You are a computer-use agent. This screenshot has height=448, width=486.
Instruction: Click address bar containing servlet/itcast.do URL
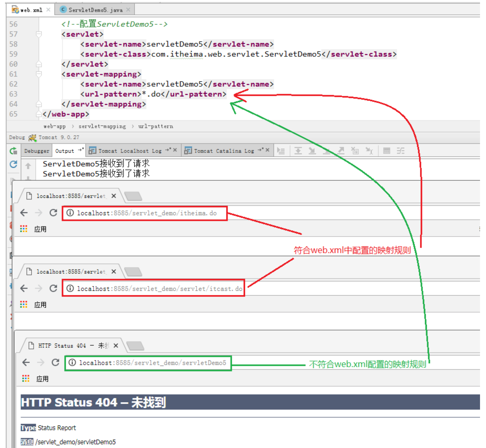[160, 289]
